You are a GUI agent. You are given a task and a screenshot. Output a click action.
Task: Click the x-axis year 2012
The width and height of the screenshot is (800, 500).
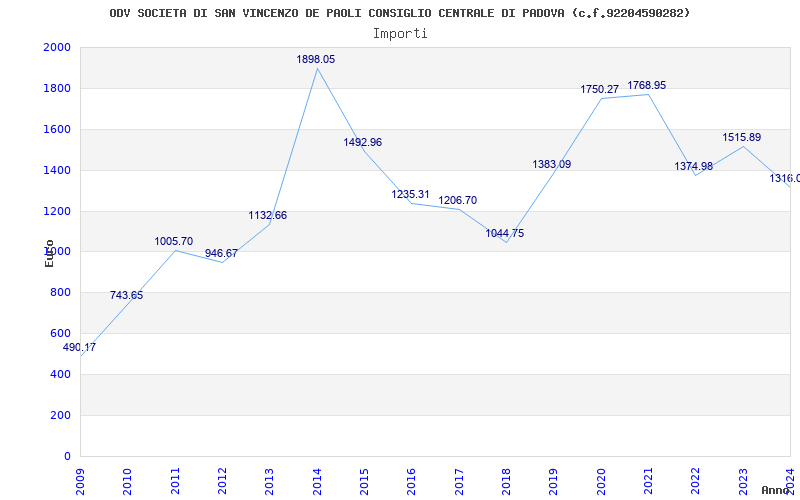(x=222, y=481)
